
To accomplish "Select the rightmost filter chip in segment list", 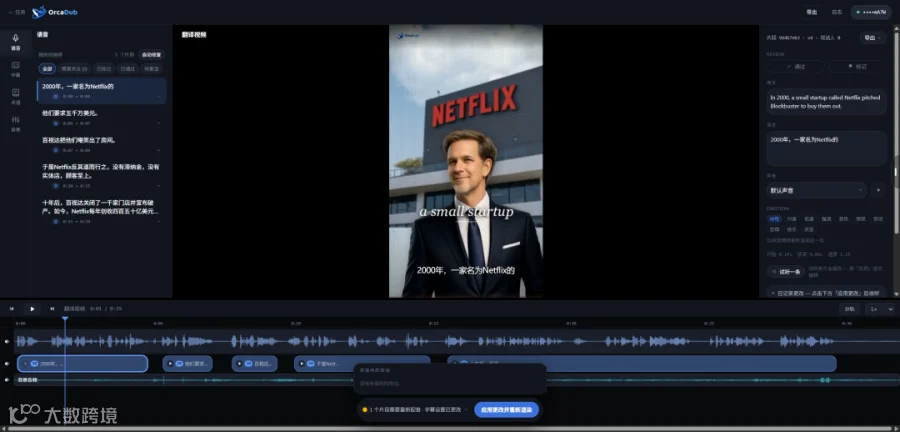I will [152, 69].
